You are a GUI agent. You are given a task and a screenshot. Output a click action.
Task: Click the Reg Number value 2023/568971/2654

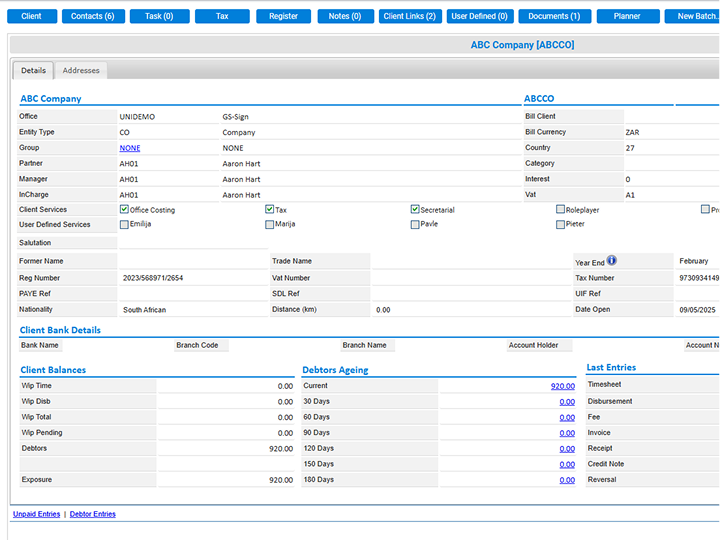153,278
